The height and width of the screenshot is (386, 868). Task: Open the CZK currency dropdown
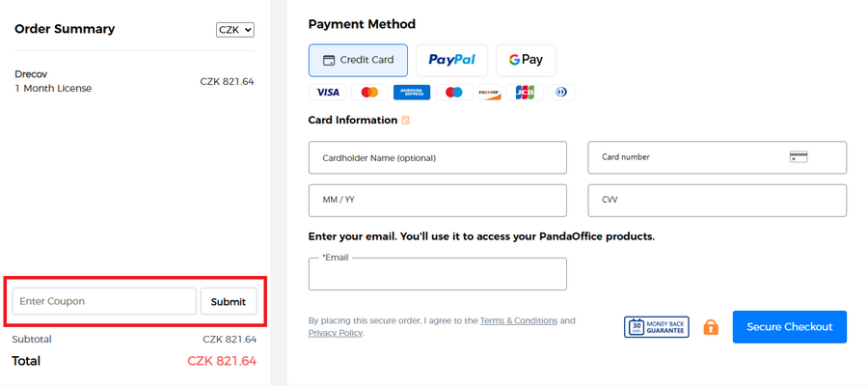pyautogui.click(x=235, y=30)
